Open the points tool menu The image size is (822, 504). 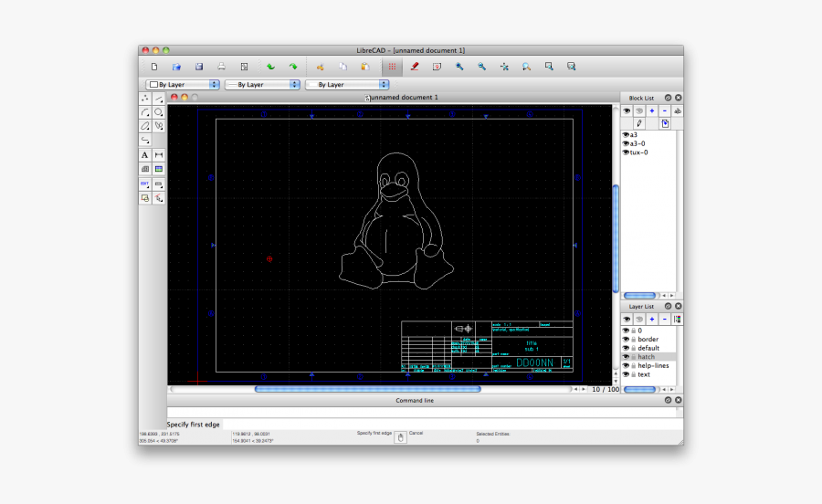click(145, 99)
